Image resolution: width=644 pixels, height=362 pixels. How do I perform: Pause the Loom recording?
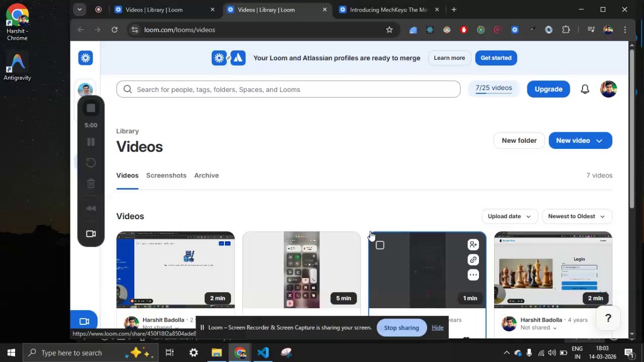coord(91,142)
